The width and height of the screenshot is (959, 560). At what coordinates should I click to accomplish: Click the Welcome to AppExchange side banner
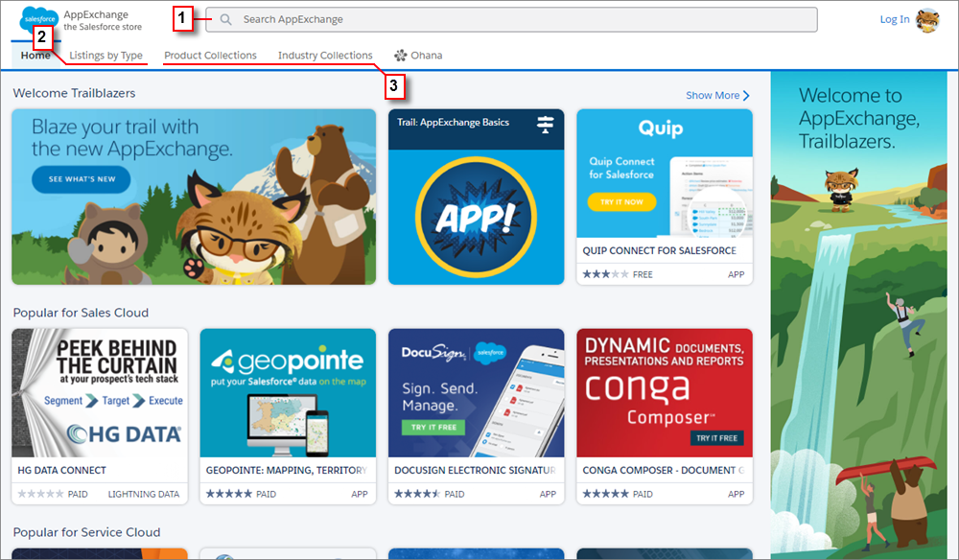(858, 315)
